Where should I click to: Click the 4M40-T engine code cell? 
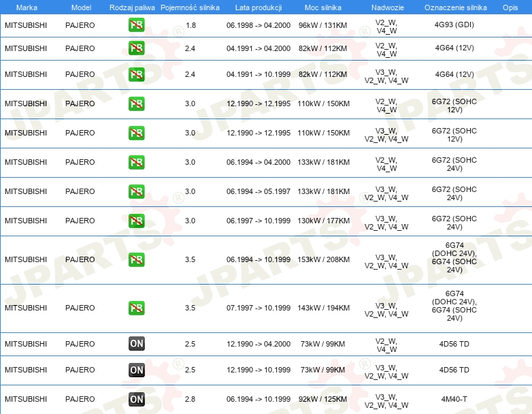pos(454,399)
